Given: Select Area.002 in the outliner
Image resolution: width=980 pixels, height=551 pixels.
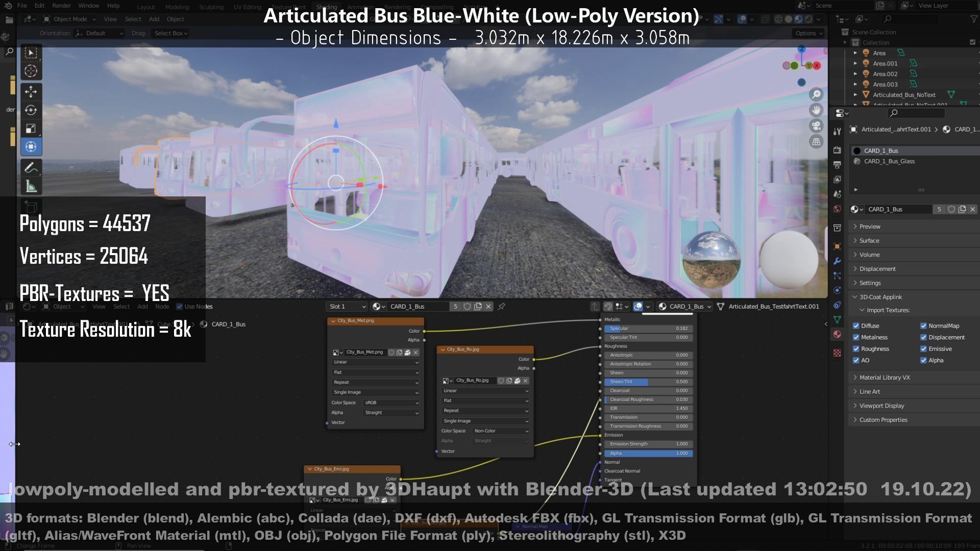Looking at the screenshot, I should click(x=885, y=74).
